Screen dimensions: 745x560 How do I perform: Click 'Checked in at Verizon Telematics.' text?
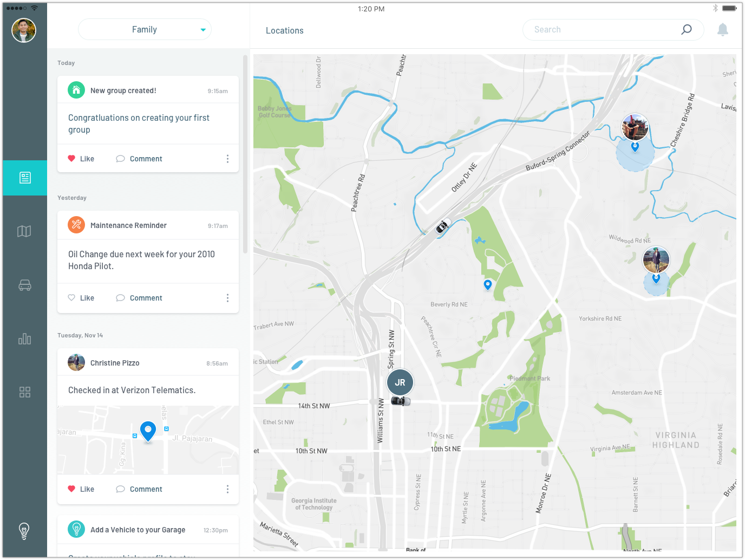(132, 390)
